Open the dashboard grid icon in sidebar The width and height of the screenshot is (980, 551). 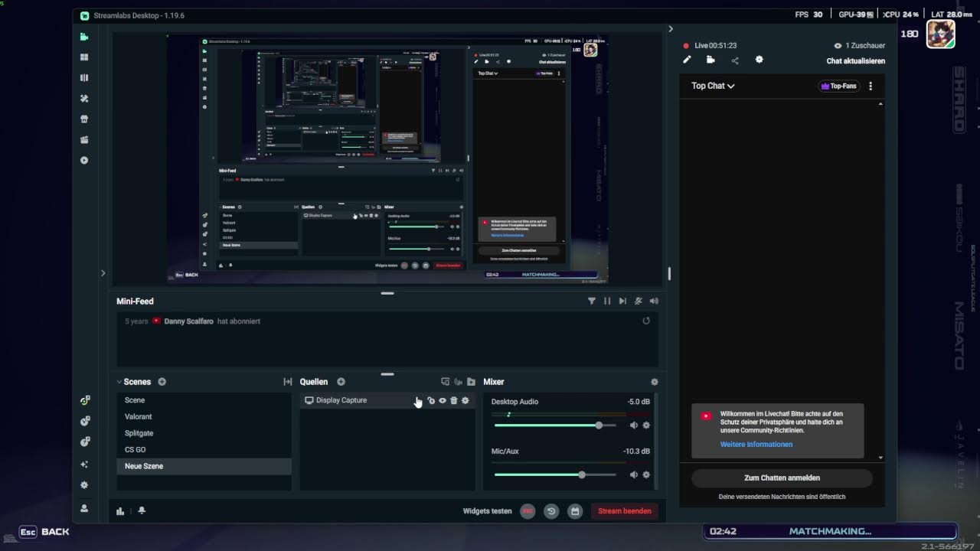coord(84,57)
